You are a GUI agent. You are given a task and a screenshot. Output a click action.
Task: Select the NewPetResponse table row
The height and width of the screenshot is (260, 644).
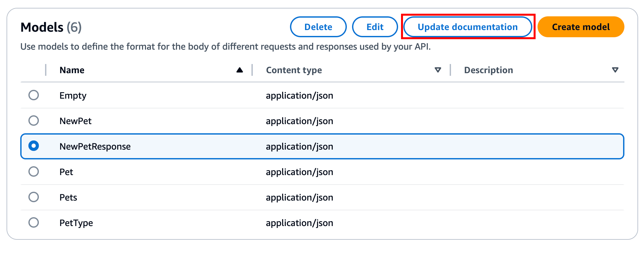[196, 146]
